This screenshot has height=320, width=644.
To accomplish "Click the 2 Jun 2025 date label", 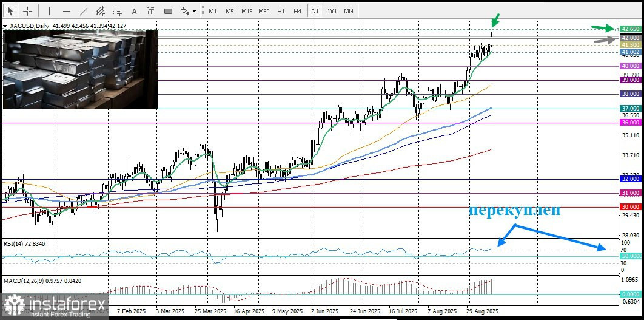I will (x=325, y=311).
